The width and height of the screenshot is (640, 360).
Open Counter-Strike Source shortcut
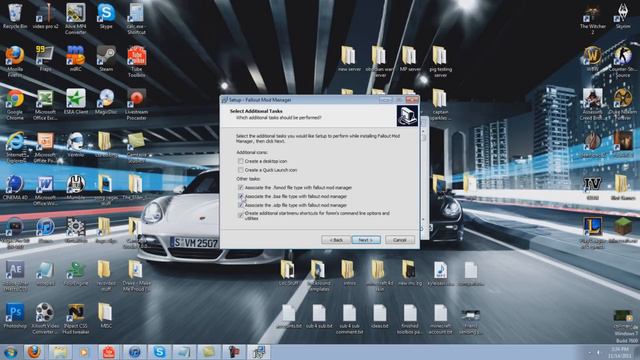point(623,61)
